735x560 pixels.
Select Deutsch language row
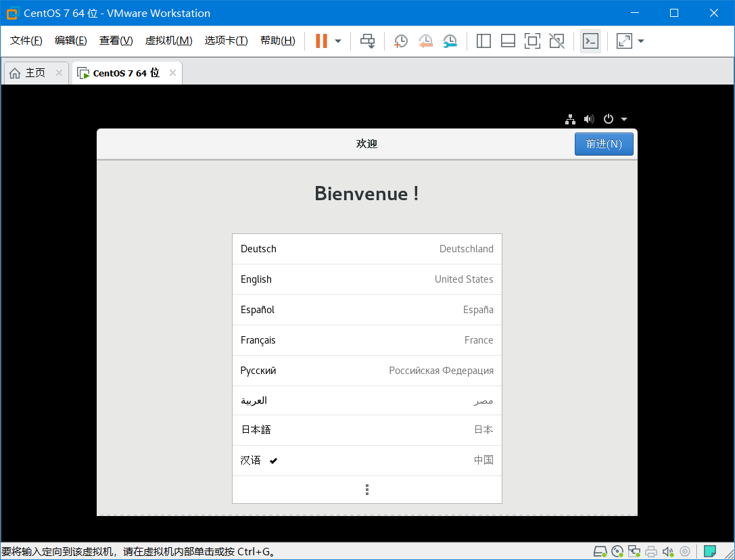(x=367, y=249)
